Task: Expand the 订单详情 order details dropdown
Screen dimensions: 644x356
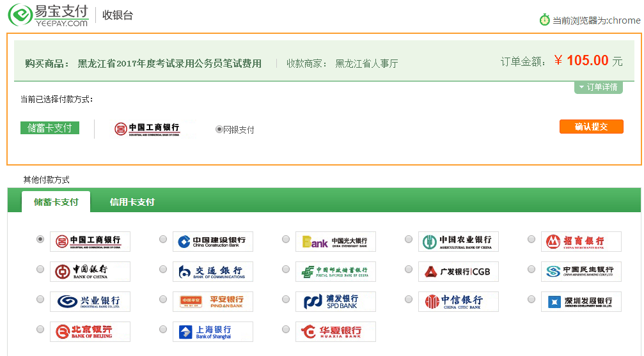Action: pos(598,87)
